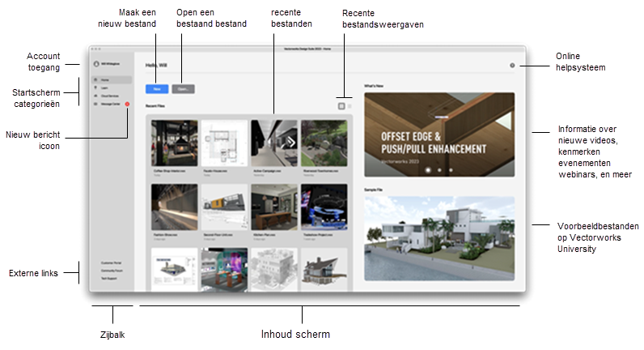This screenshot has height=350, width=644.
Task: Open the Tech Support link
Action: [x=109, y=278]
